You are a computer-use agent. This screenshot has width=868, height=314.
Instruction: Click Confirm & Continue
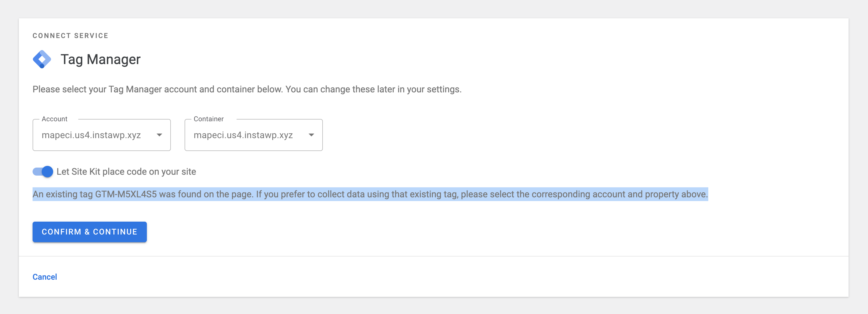(89, 232)
